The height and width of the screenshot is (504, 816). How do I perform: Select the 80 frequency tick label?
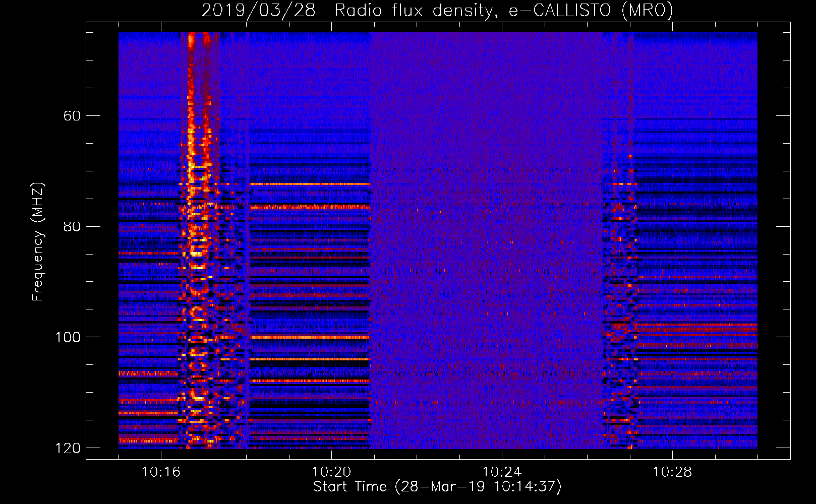[x=72, y=226]
